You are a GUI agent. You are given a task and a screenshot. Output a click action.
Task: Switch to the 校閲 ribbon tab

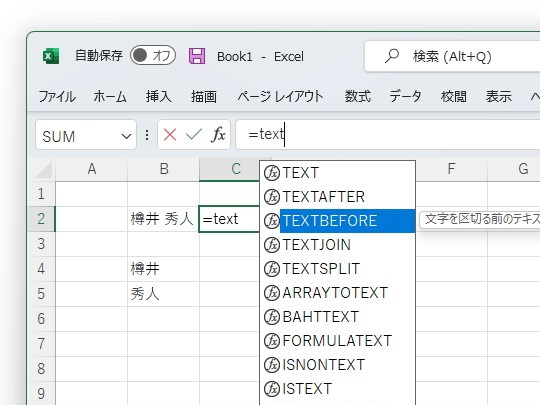tap(454, 96)
